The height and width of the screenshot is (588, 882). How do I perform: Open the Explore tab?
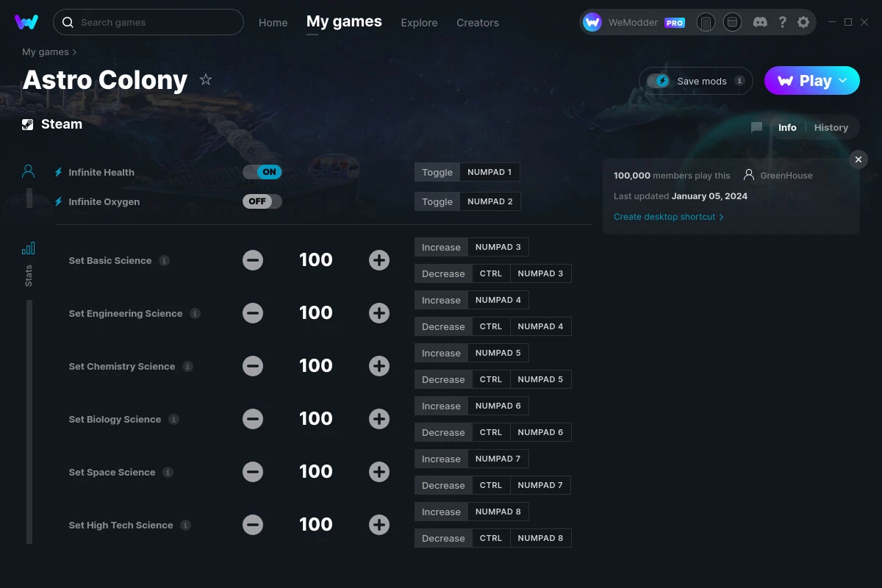pos(419,23)
